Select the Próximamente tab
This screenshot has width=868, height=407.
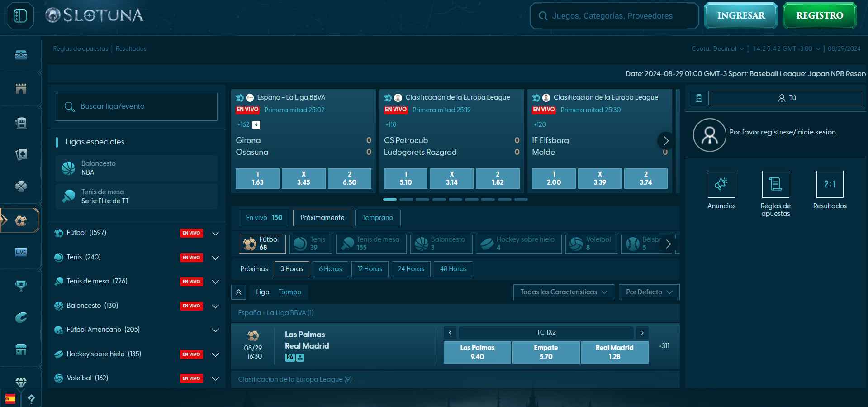[322, 218]
